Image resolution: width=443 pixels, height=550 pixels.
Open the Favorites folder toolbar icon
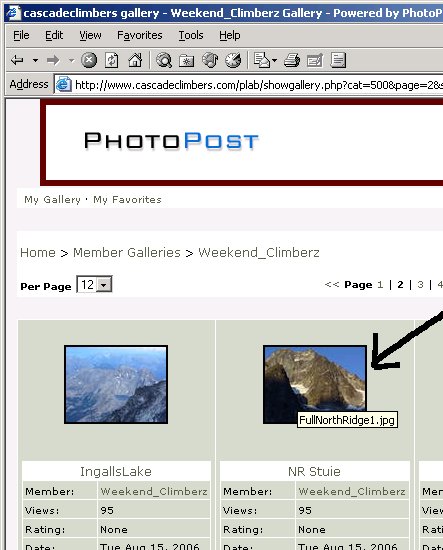coord(187,60)
